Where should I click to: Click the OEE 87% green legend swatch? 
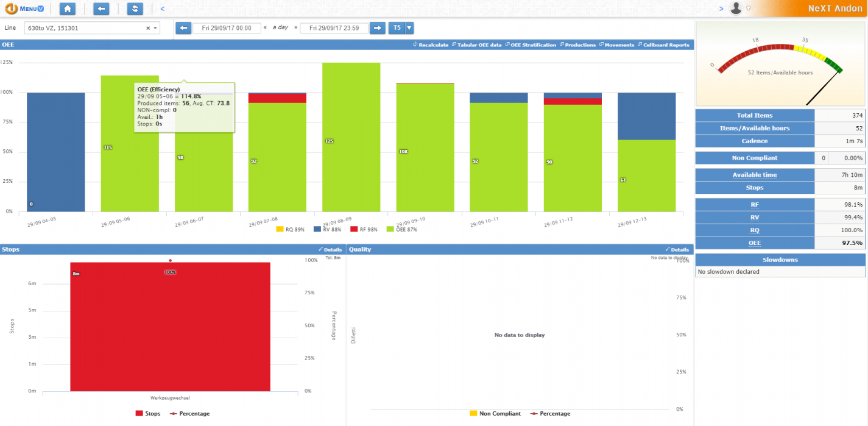click(x=391, y=229)
